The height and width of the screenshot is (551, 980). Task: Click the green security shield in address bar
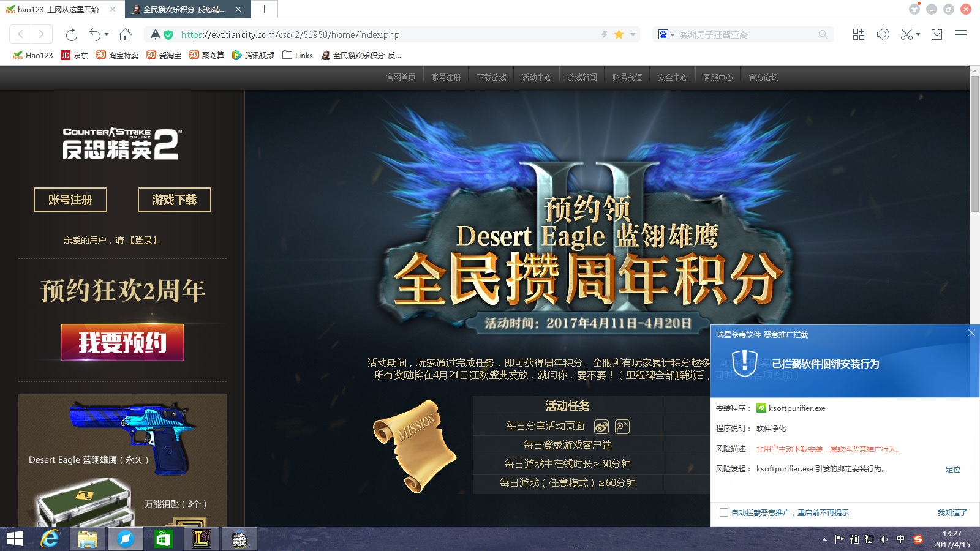point(168,35)
